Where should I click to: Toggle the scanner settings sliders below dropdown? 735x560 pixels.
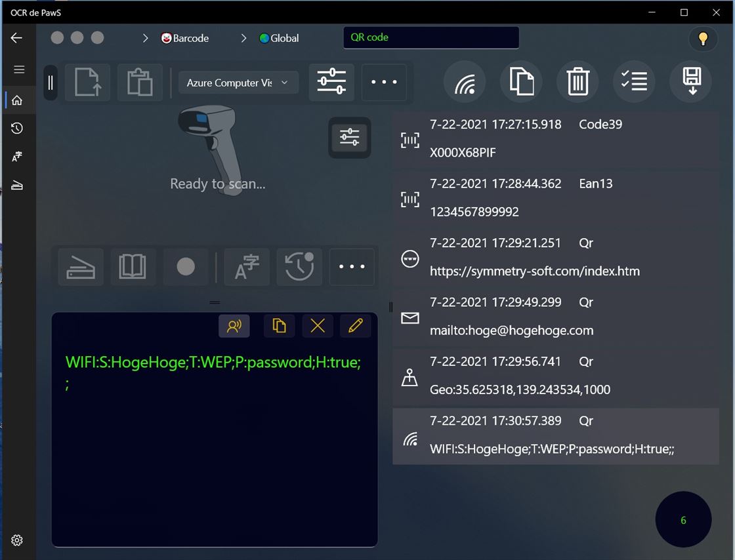click(349, 138)
